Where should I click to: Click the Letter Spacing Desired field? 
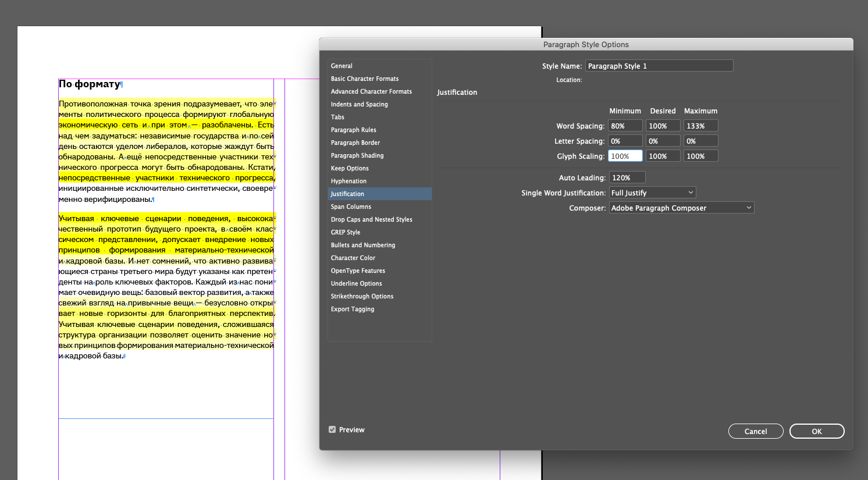pyautogui.click(x=663, y=141)
